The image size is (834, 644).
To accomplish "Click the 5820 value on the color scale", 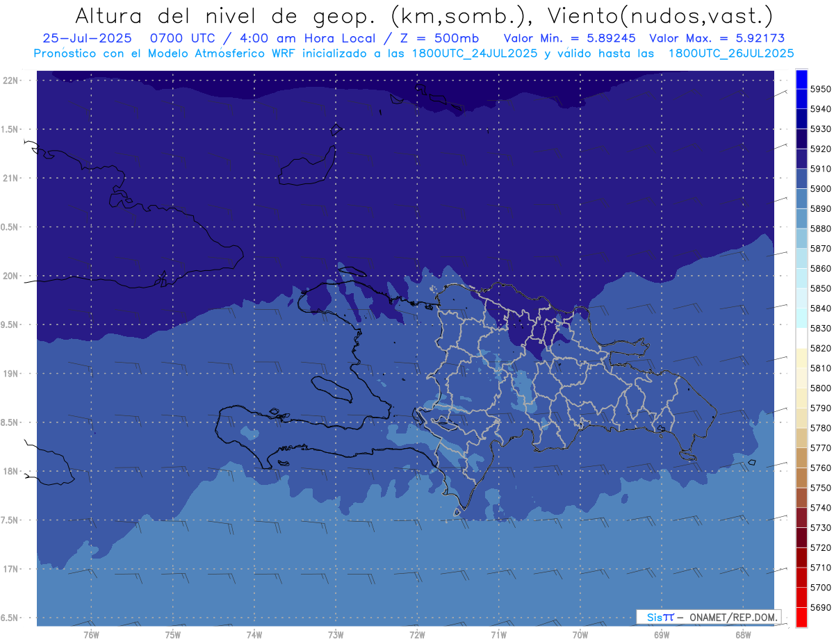I will click(820, 348).
